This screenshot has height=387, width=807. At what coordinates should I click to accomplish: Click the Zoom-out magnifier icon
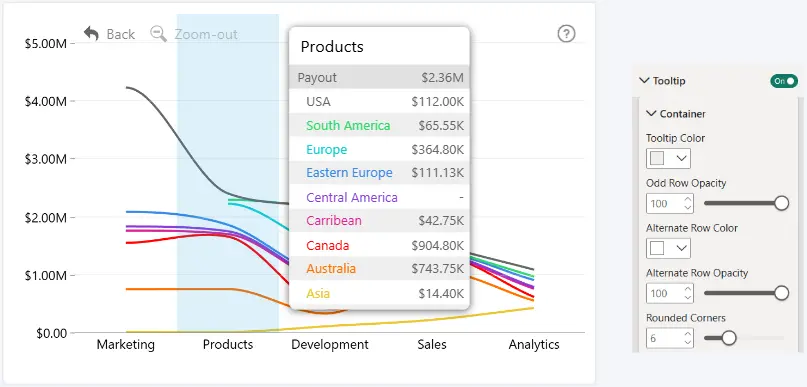coord(159,34)
